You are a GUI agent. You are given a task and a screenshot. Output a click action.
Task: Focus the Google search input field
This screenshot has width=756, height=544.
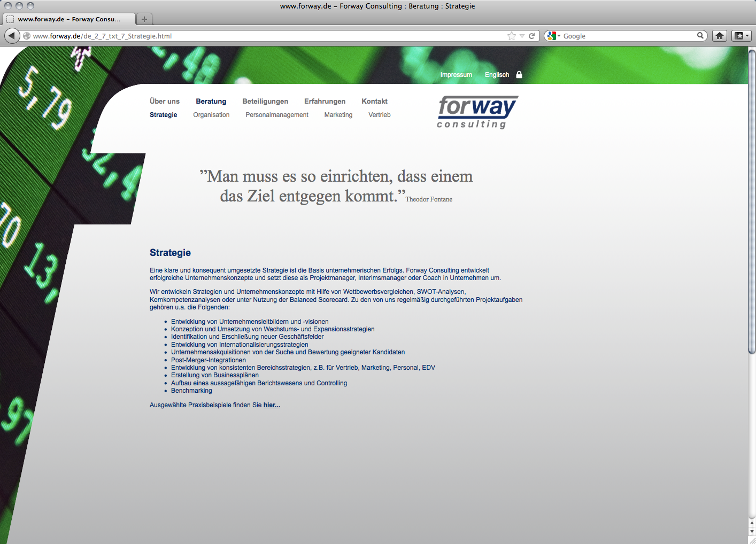[628, 36]
